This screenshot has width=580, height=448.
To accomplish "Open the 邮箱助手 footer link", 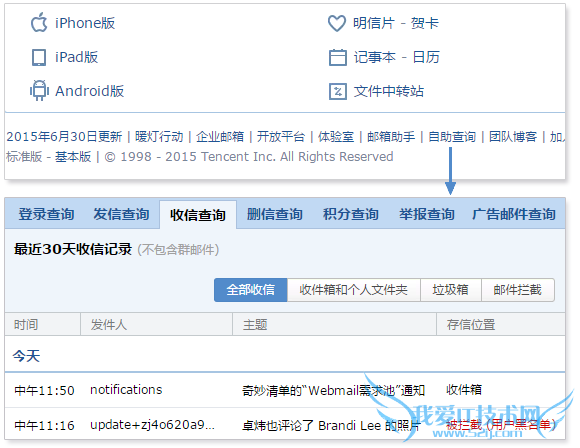I will click(x=391, y=137).
